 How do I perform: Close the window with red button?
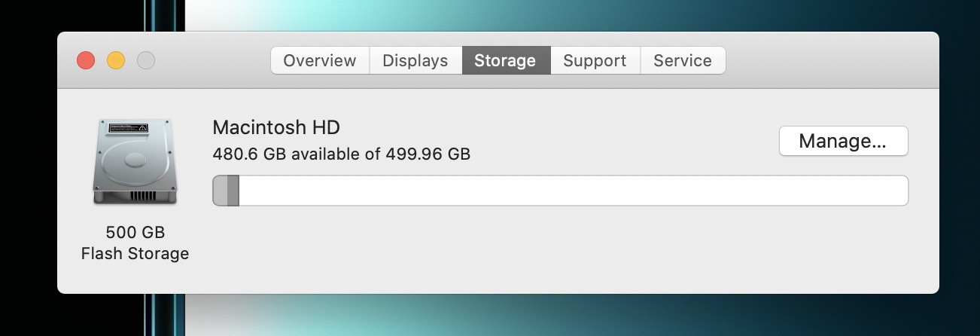click(86, 60)
